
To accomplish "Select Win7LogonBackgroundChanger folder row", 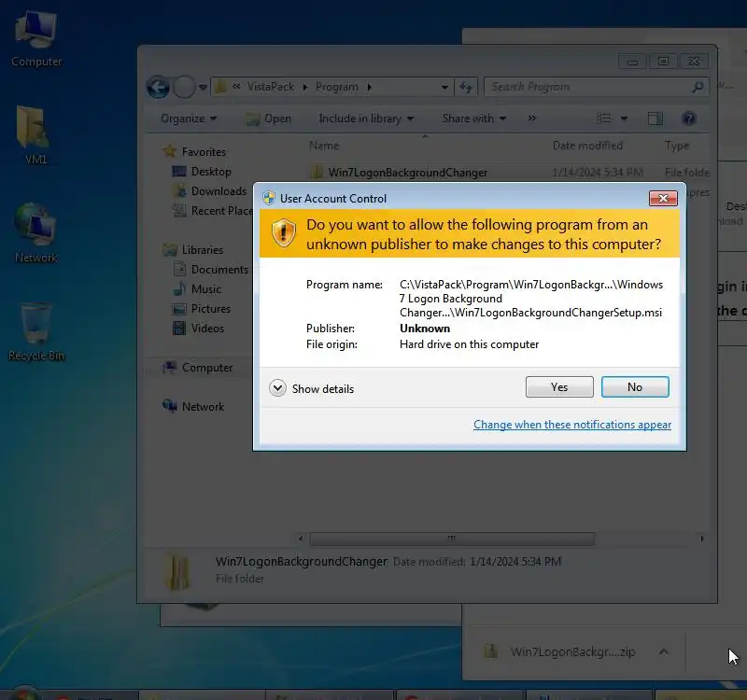I will pyautogui.click(x=509, y=172).
